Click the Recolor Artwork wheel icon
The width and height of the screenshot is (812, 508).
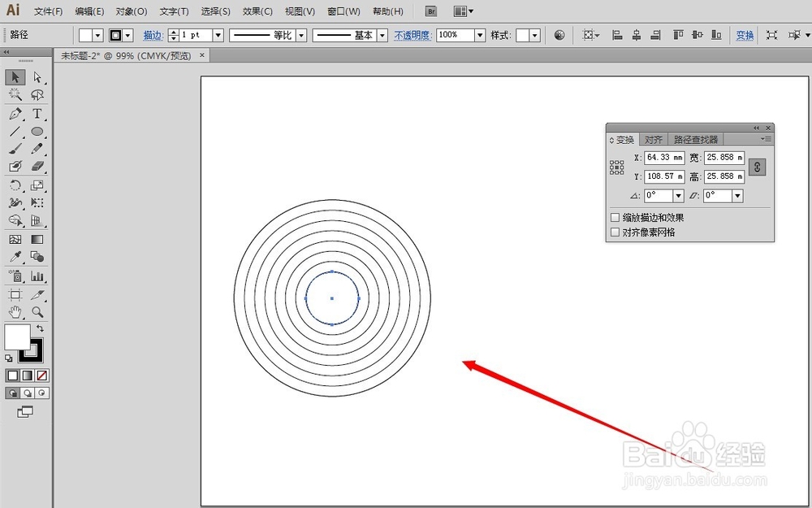(559, 35)
